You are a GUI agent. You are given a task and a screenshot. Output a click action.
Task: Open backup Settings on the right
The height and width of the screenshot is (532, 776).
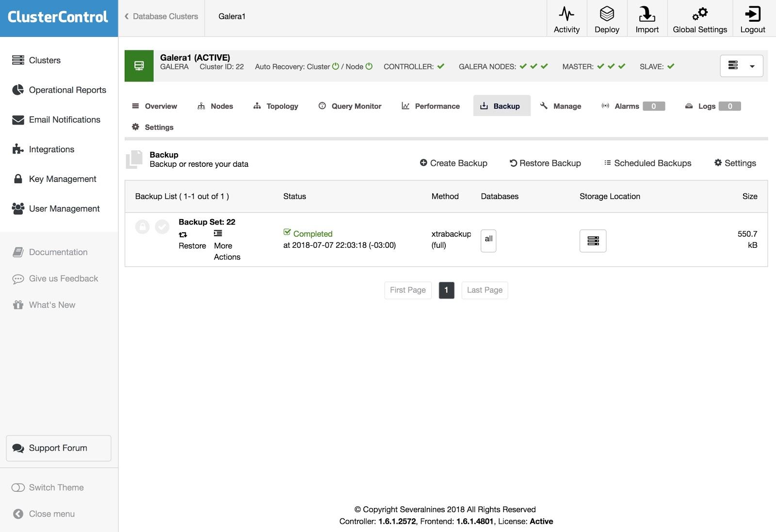[735, 163]
